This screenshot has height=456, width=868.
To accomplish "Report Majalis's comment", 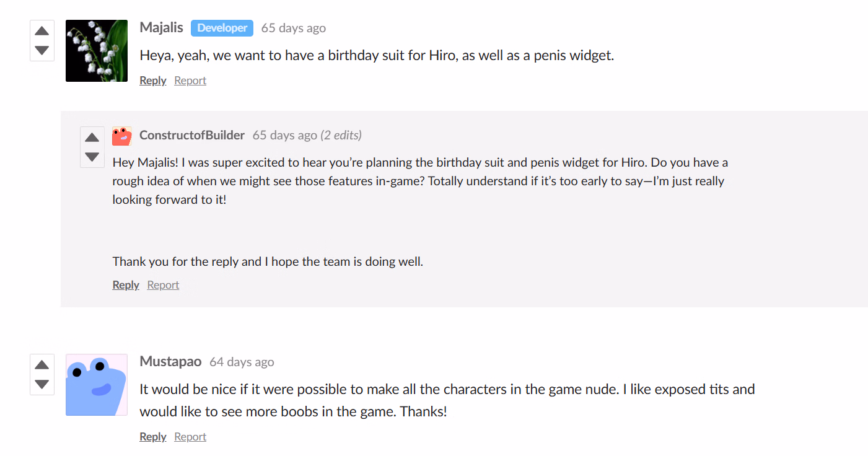I will [x=190, y=81].
